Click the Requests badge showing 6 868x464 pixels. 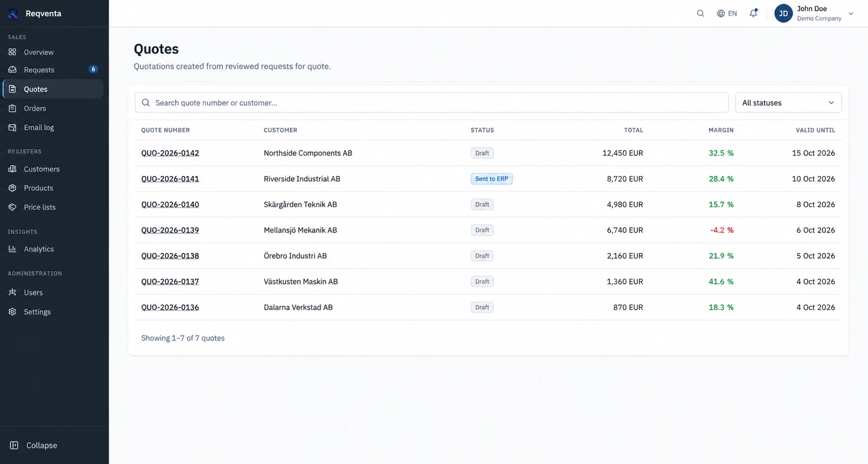click(x=93, y=69)
